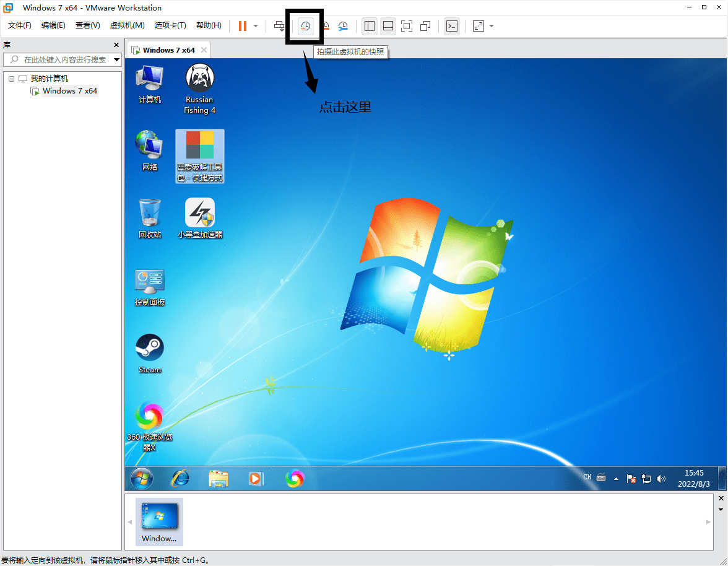This screenshot has height=566, width=728.
Task: Click the Steam desktop icon
Action: point(150,354)
